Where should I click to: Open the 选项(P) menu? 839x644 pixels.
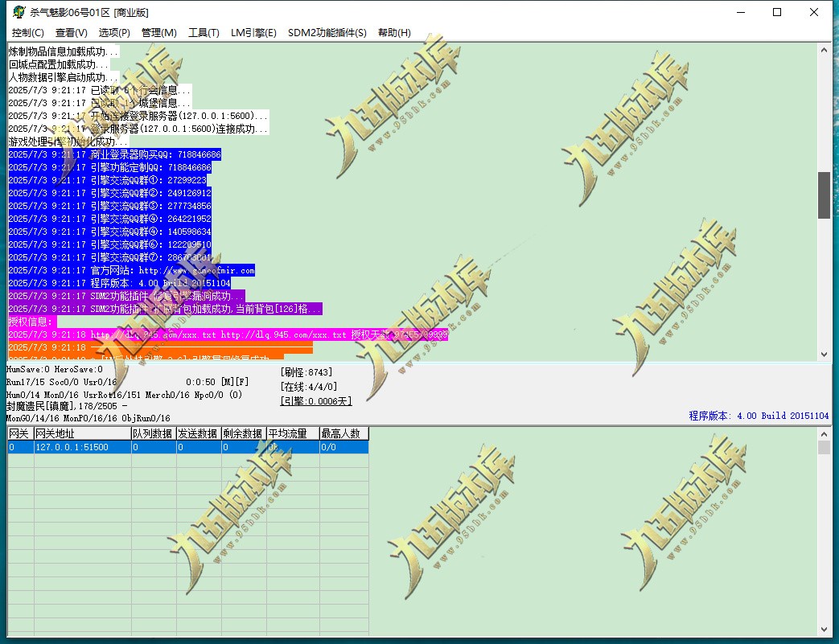pyautogui.click(x=114, y=33)
